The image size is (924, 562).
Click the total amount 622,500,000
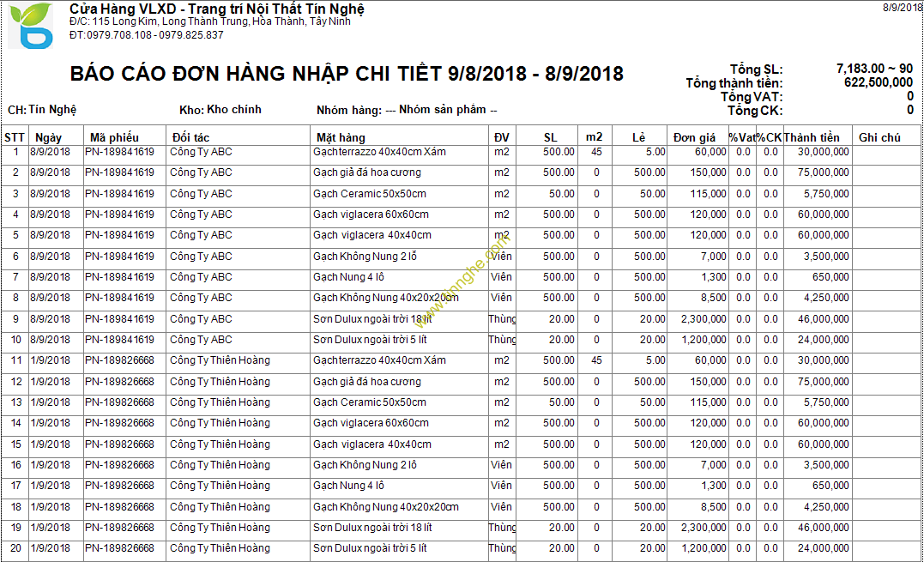pos(879,82)
